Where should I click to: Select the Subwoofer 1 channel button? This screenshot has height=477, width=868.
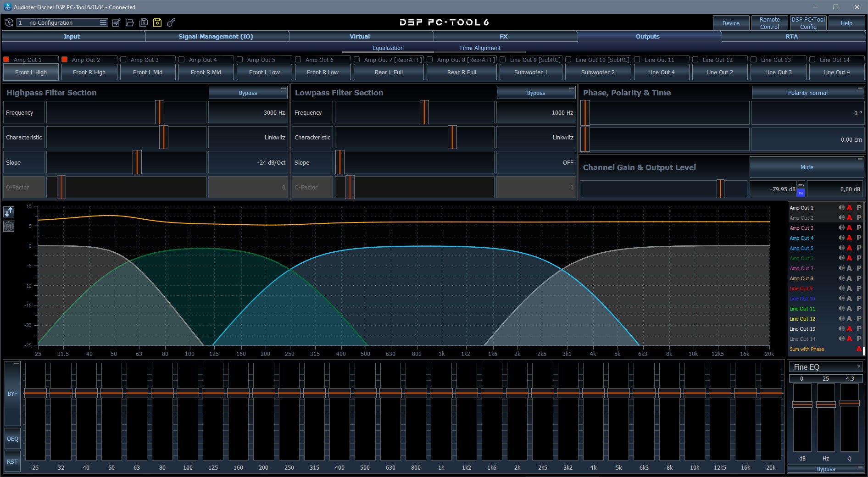coord(531,72)
